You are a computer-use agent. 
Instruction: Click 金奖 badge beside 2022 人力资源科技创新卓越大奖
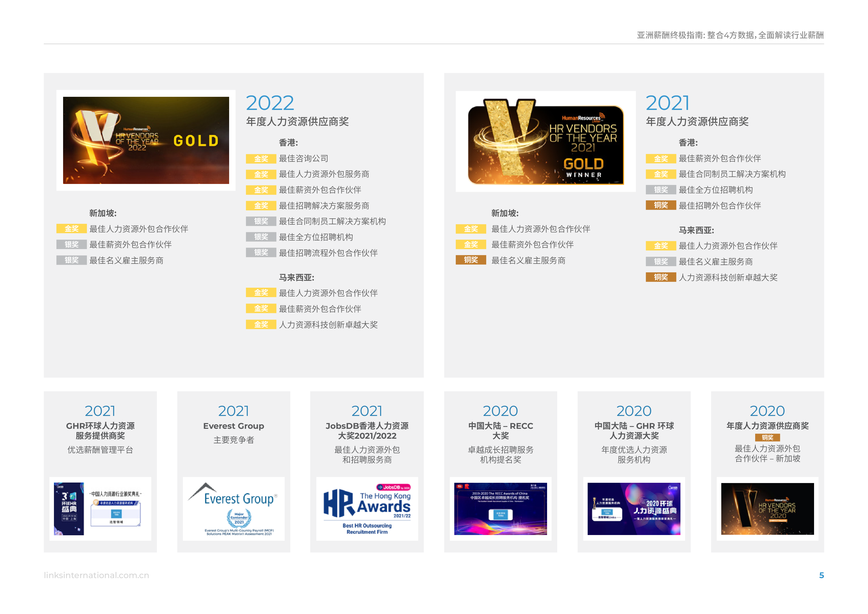tap(261, 325)
